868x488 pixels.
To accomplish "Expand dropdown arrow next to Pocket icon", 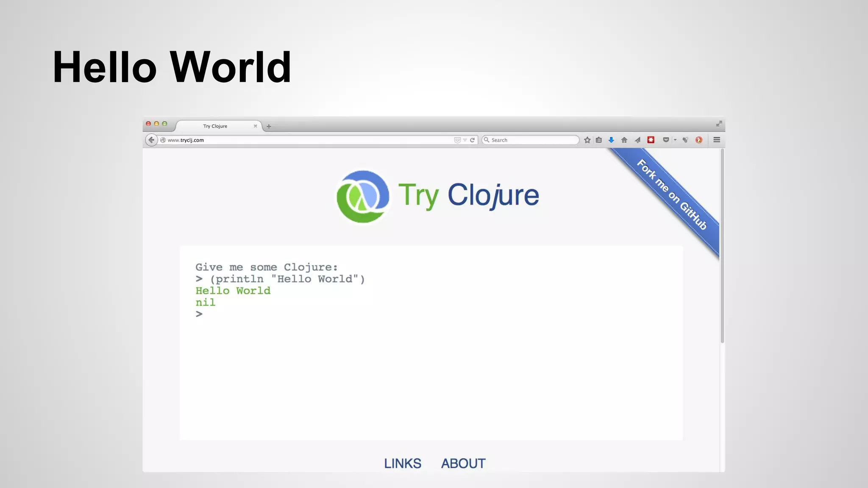I will click(x=675, y=140).
